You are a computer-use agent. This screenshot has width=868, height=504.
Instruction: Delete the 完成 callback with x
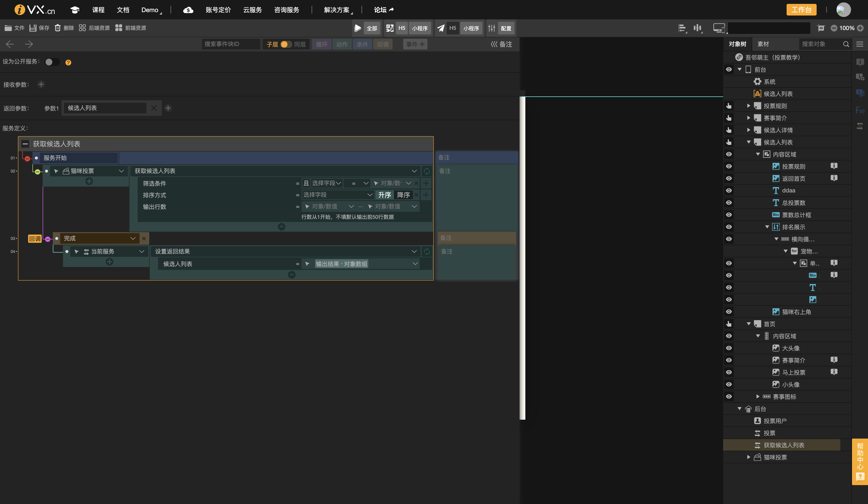(144, 238)
